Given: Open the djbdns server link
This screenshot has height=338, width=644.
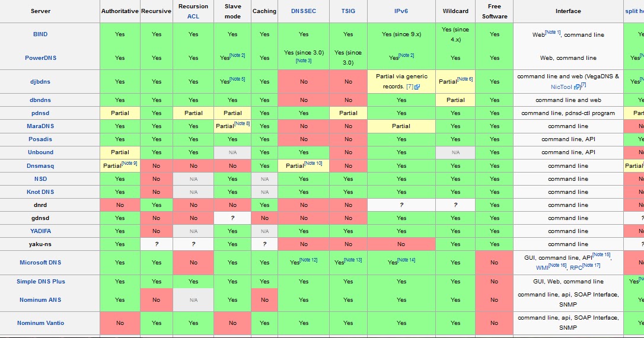Looking at the screenshot, I should 40,82.
